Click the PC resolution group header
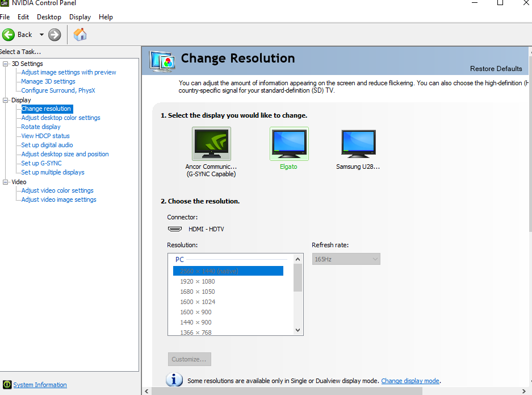Image resolution: width=532 pixels, height=395 pixels. coord(179,260)
